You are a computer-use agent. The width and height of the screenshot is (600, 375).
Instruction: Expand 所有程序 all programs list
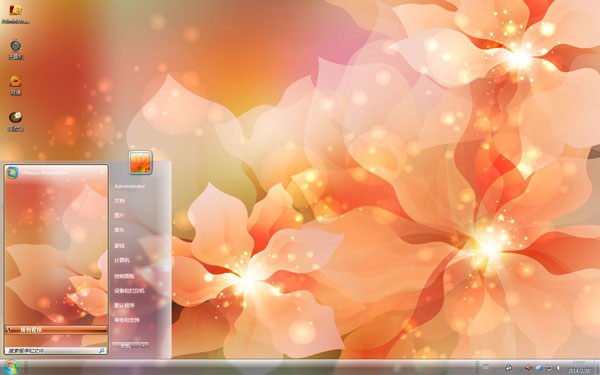click(56, 329)
